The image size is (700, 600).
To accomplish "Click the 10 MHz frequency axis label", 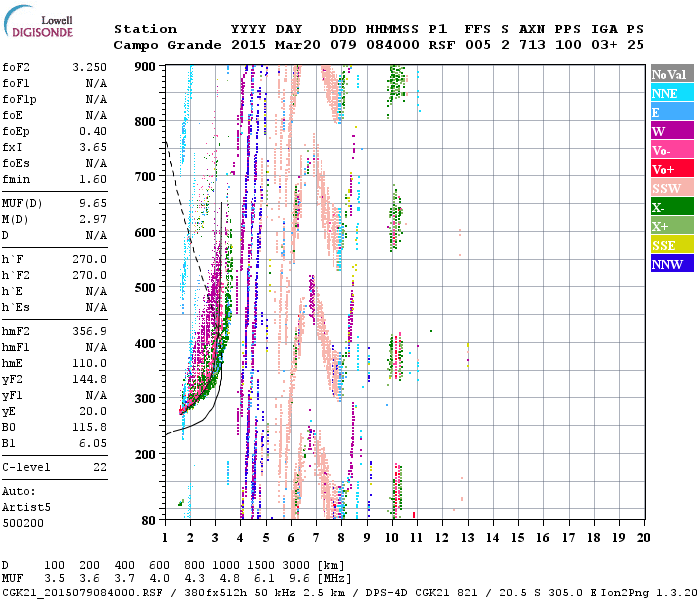I will 392,538.
